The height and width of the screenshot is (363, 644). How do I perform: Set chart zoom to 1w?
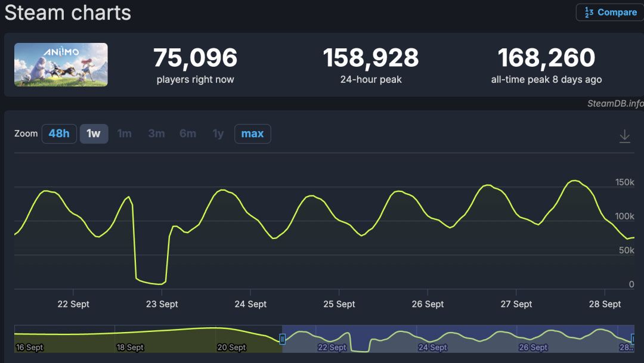(94, 134)
